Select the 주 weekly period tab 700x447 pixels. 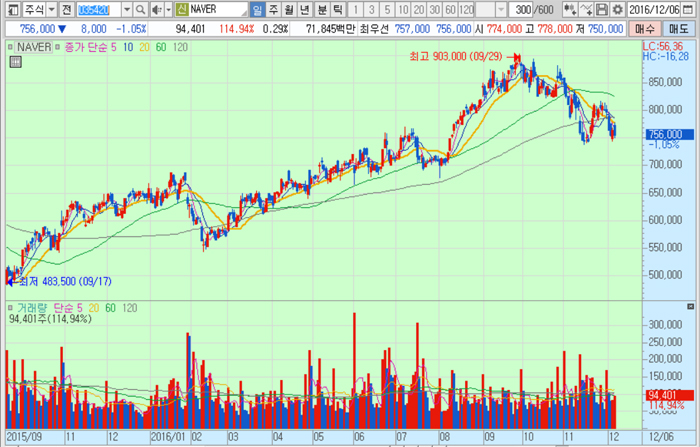[273, 9]
